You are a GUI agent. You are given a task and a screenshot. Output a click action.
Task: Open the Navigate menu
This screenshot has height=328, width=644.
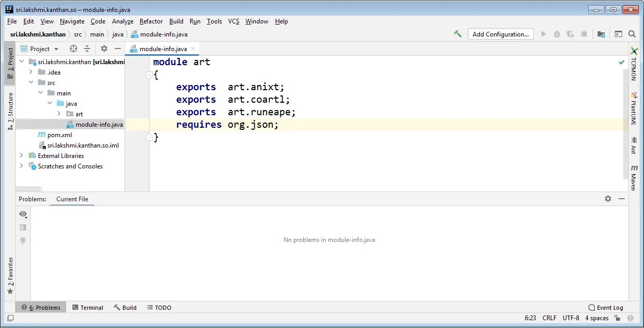pyautogui.click(x=72, y=21)
